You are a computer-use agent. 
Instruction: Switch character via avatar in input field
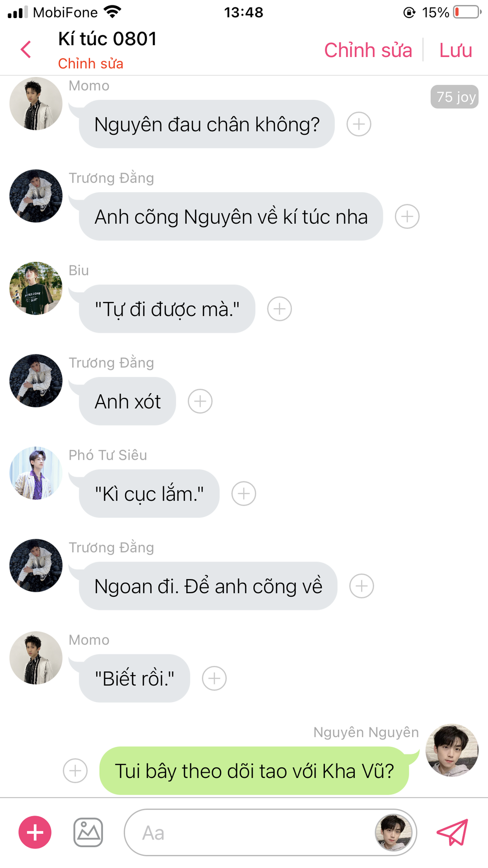tap(394, 832)
